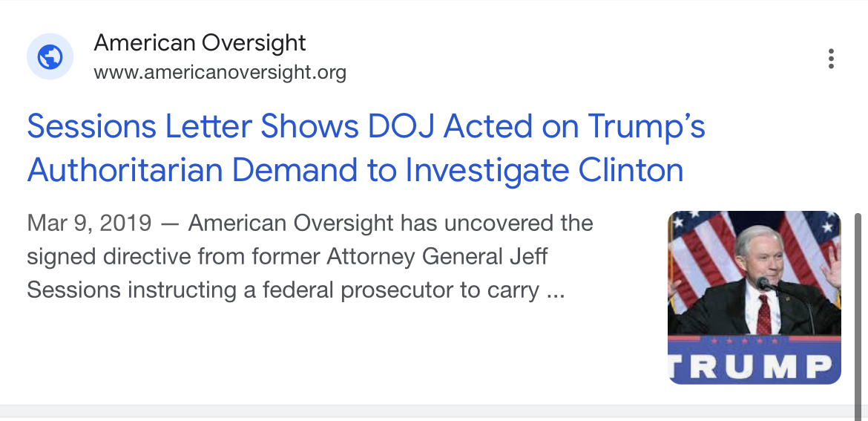Open the result thumbnail image
The image size is (868, 421).
(754, 298)
